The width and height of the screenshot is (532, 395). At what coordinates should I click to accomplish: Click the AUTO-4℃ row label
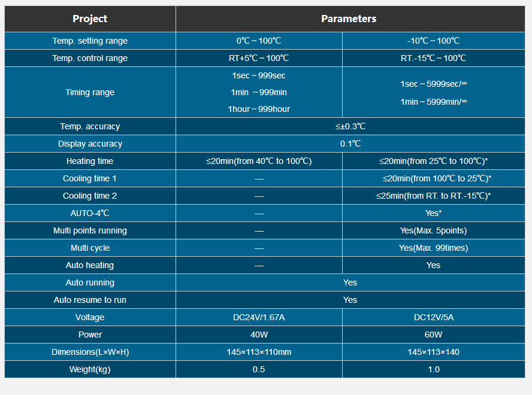click(x=90, y=213)
